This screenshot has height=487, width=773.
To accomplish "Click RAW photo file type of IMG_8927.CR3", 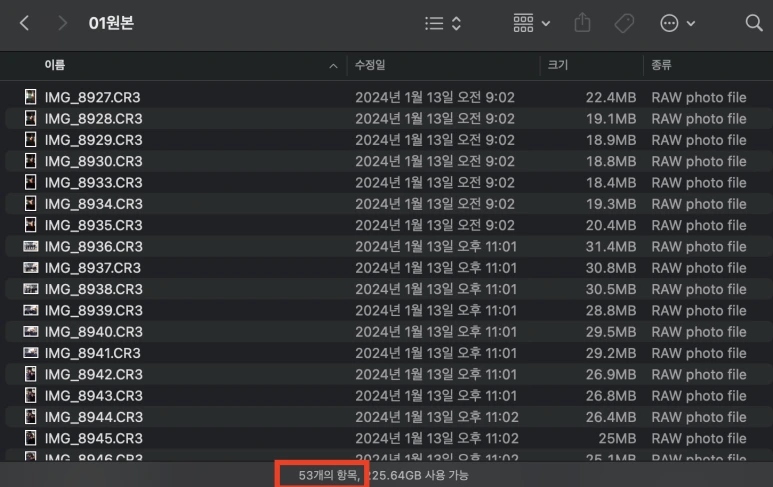I will point(699,97).
